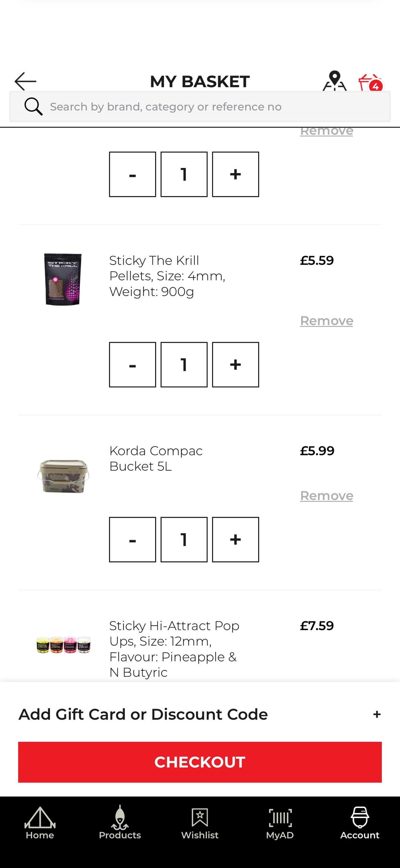Viewport: 400px width, 868px height.
Task: Tap the basket icon with 4 badge
Action: (x=370, y=83)
